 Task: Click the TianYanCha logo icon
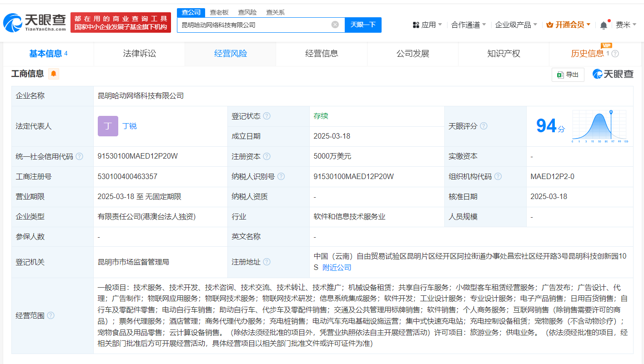(x=13, y=23)
